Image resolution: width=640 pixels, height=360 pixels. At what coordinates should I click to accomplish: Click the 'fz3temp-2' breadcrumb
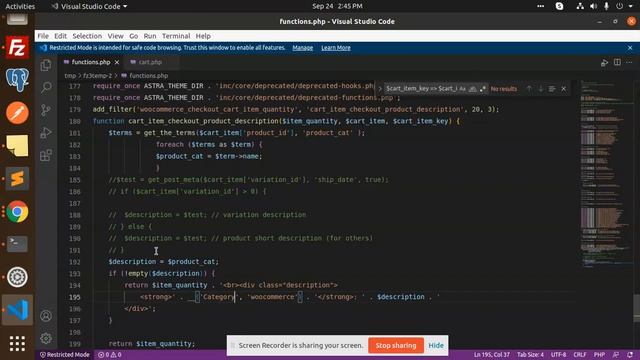click(97, 76)
